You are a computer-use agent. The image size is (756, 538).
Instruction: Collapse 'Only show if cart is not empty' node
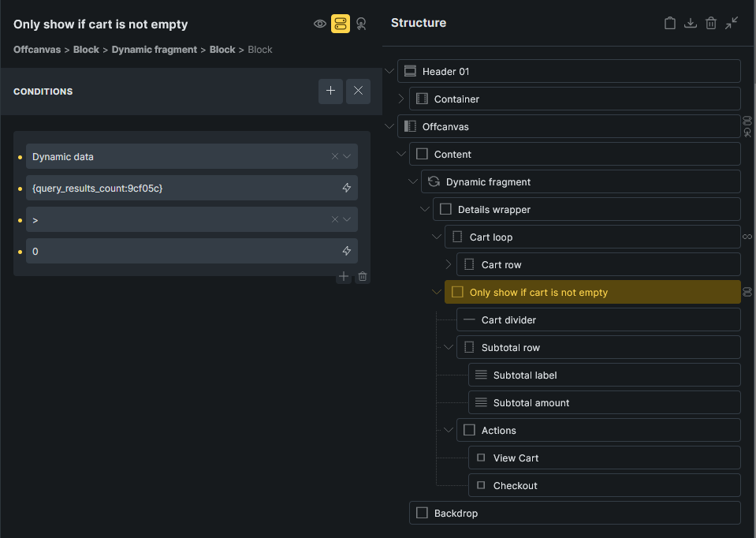pos(437,293)
